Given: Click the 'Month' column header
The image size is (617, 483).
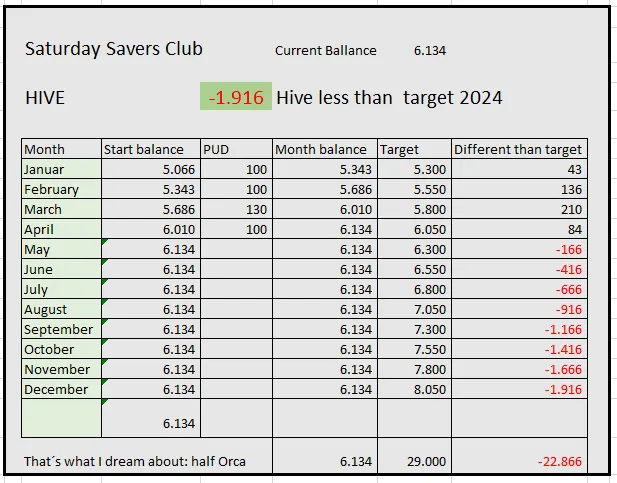Looking at the screenshot, I should [x=61, y=149].
